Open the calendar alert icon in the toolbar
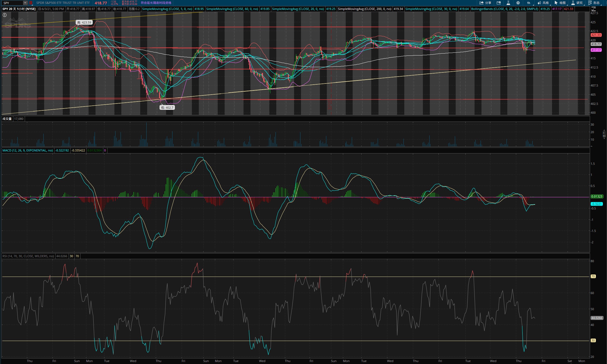 (499, 3)
